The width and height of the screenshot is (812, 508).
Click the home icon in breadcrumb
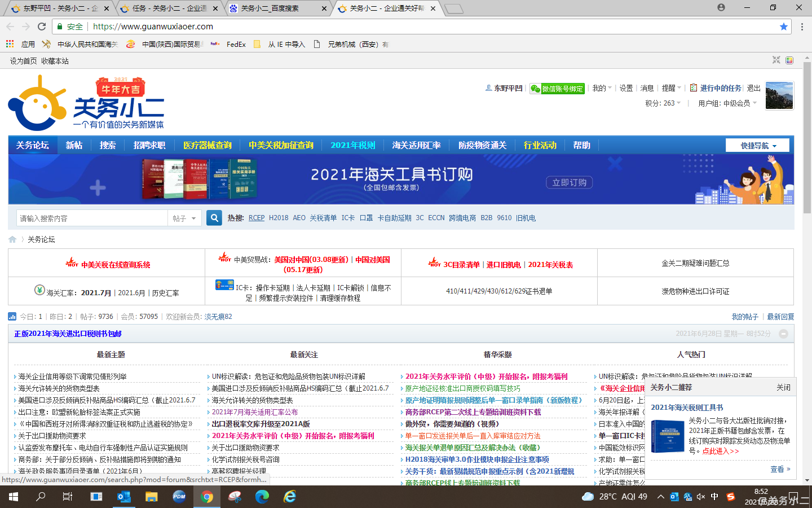click(x=12, y=239)
